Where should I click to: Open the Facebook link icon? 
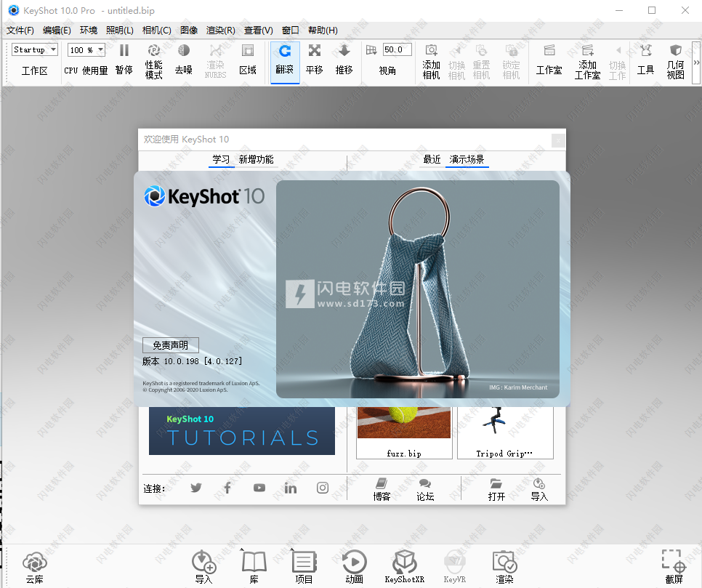point(227,488)
